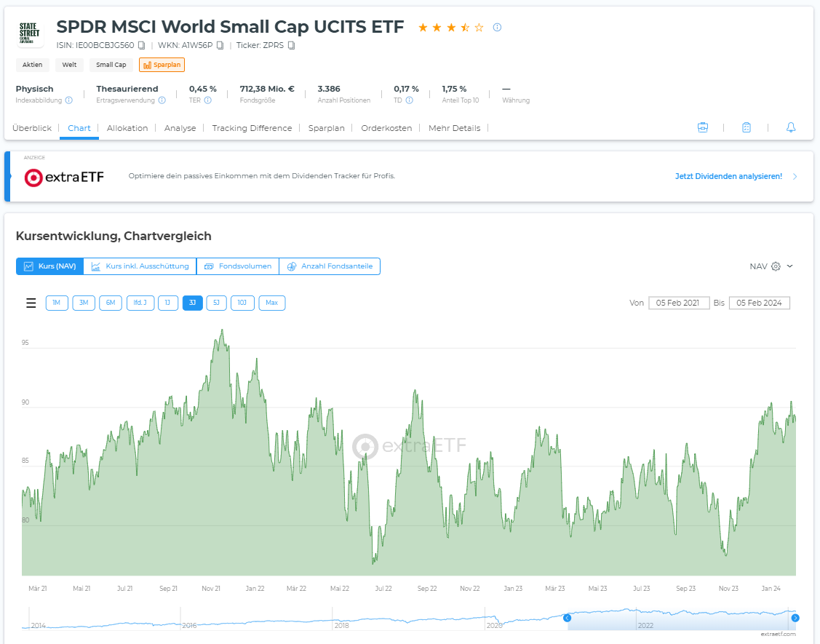Open the Chart tab
The width and height of the screenshot is (820, 644).
[79, 128]
